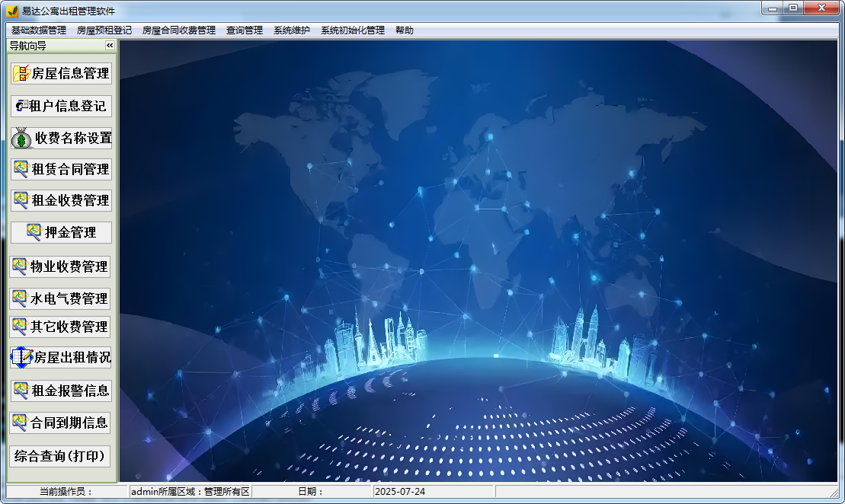Click the 收费名称设置 money bag icon

[x=22, y=138]
